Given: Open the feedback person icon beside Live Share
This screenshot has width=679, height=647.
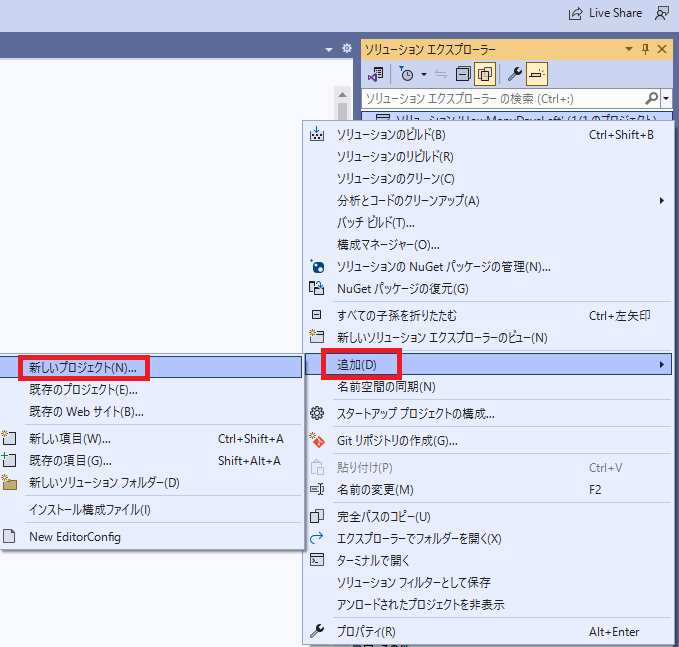Looking at the screenshot, I should (662, 13).
